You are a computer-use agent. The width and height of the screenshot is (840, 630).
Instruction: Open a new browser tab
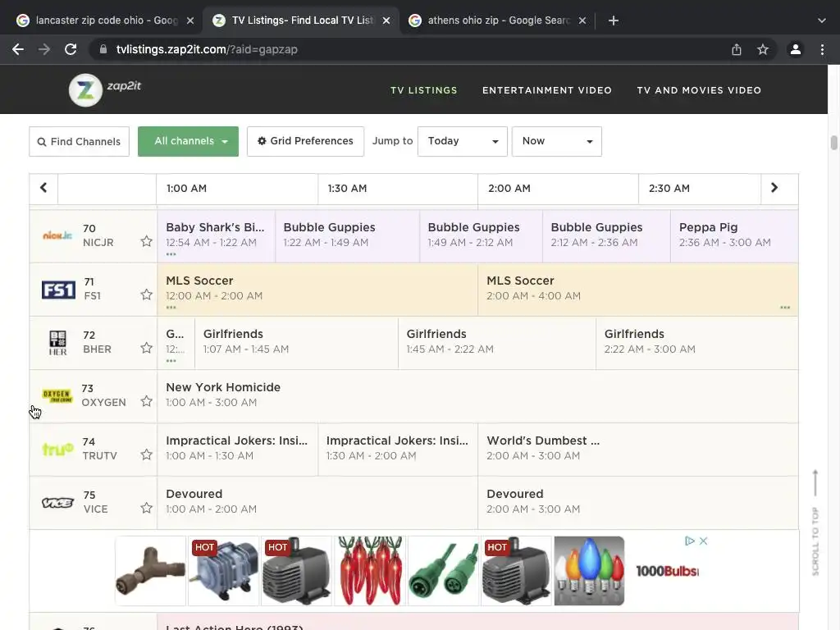click(x=614, y=21)
